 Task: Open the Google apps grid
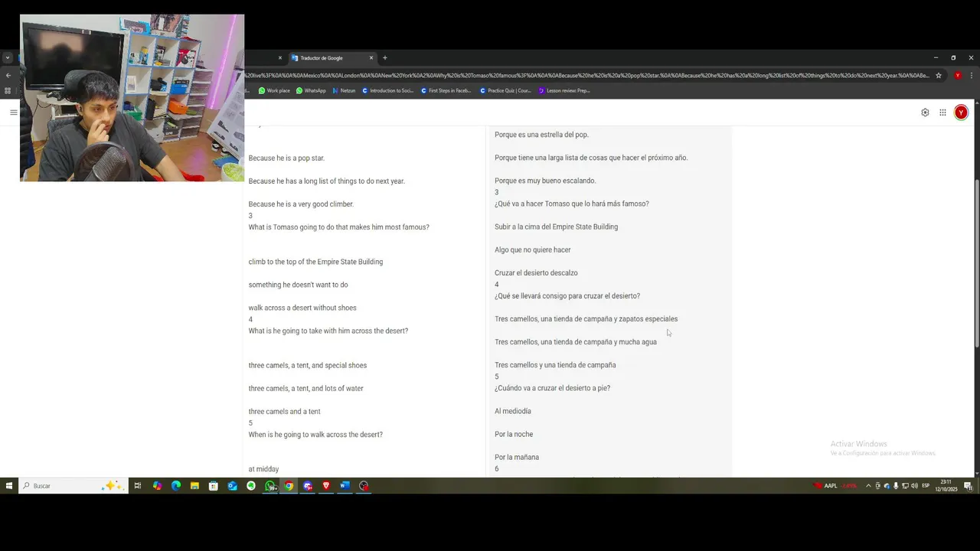[942, 112]
